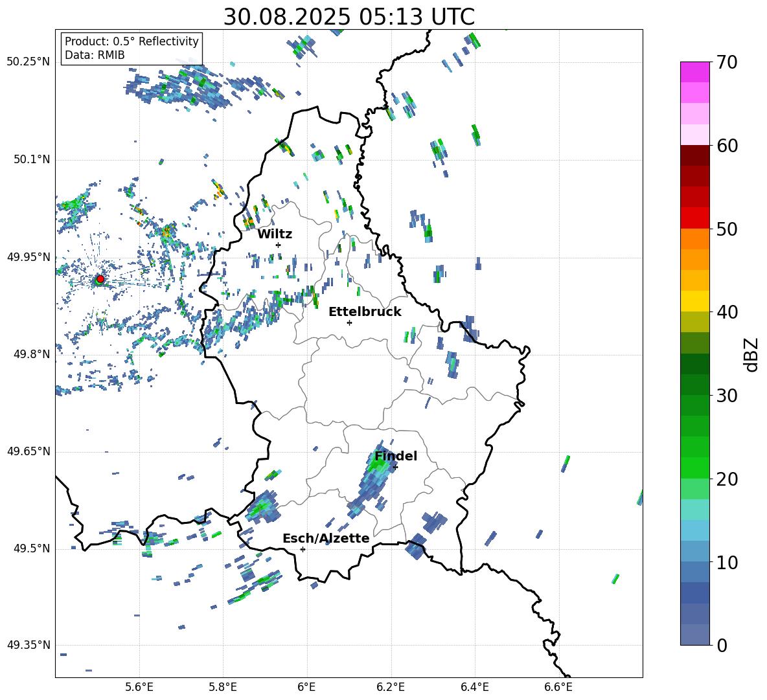Click the Esch/Alzette cross marker
This screenshot has height=700, width=767.
(303, 549)
